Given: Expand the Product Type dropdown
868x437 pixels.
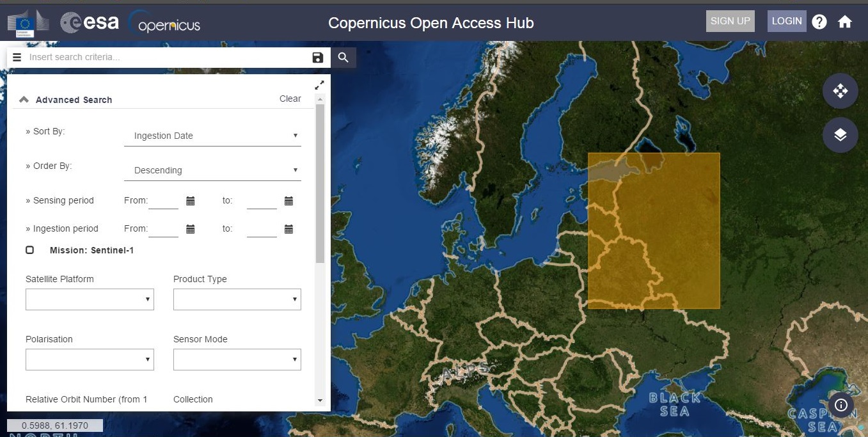Looking at the screenshot, I should 237,299.
